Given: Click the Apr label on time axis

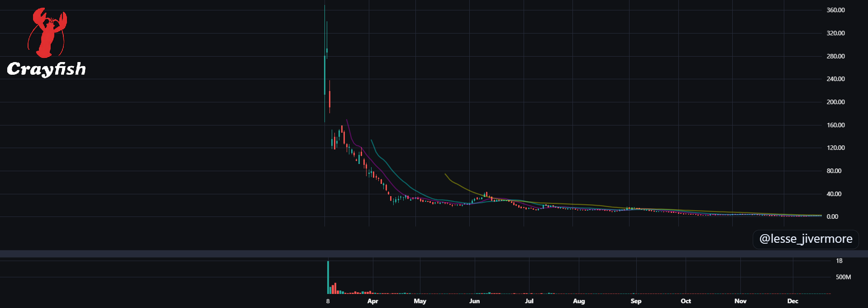Looking at the screenshot, I should 372,301.
